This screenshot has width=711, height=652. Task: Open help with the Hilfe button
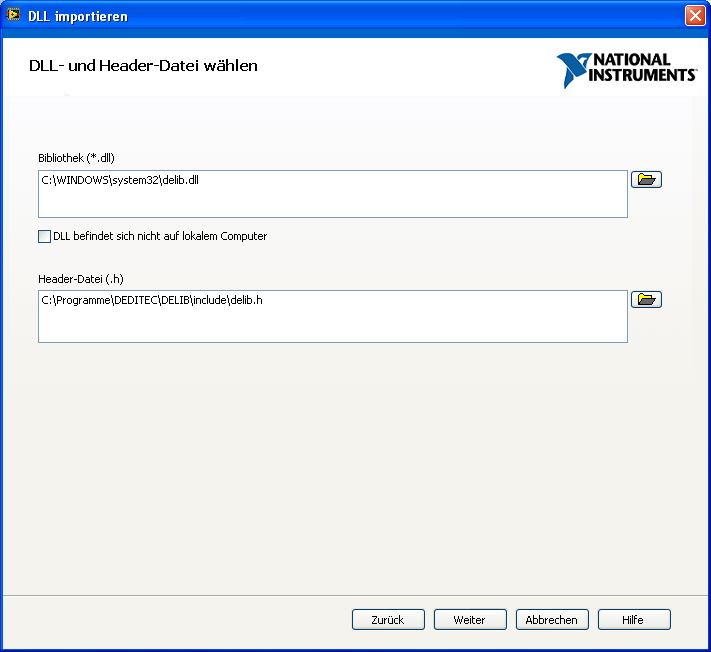coord(634,620)
